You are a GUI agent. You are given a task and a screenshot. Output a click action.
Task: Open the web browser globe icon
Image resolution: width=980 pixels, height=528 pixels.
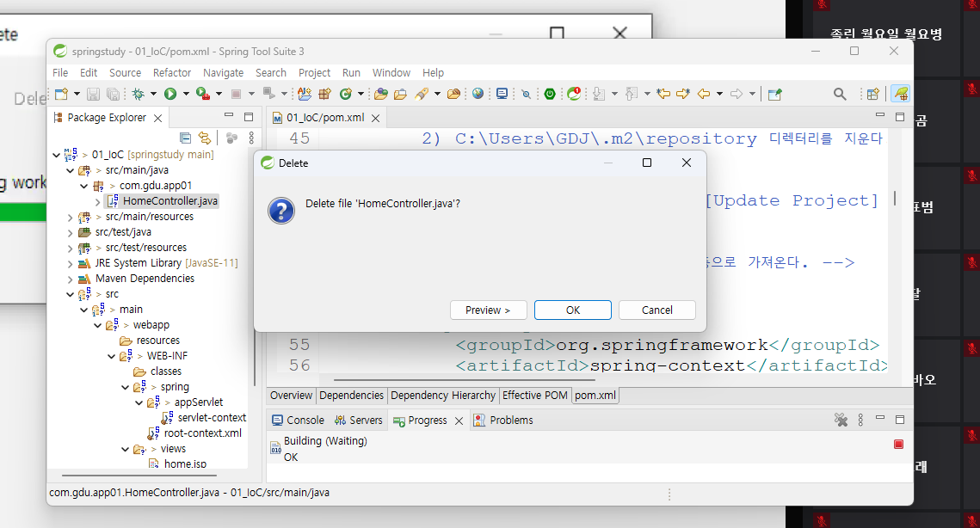click(x=478, y=94)
